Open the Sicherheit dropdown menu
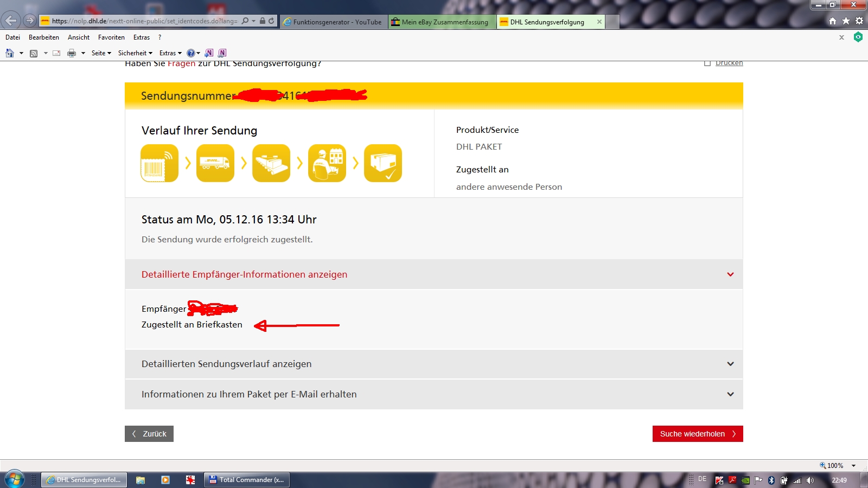The image size is (868, 488). coord(136,53)
